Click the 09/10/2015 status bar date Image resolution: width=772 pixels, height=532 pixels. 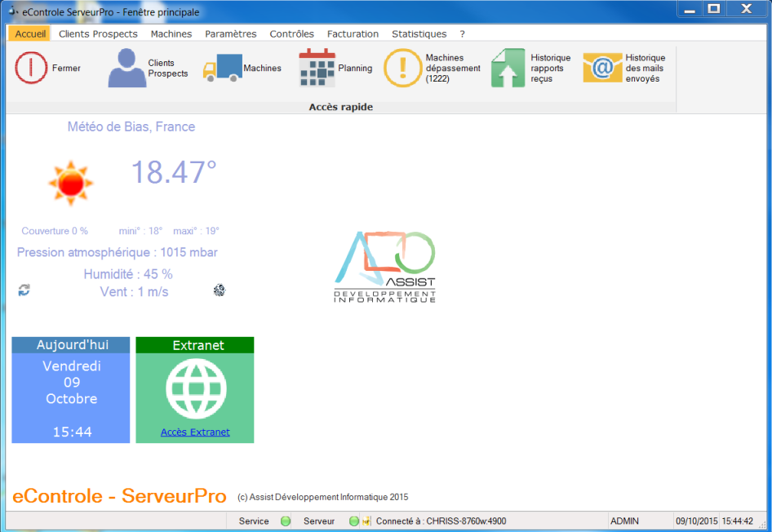(697, 521)
